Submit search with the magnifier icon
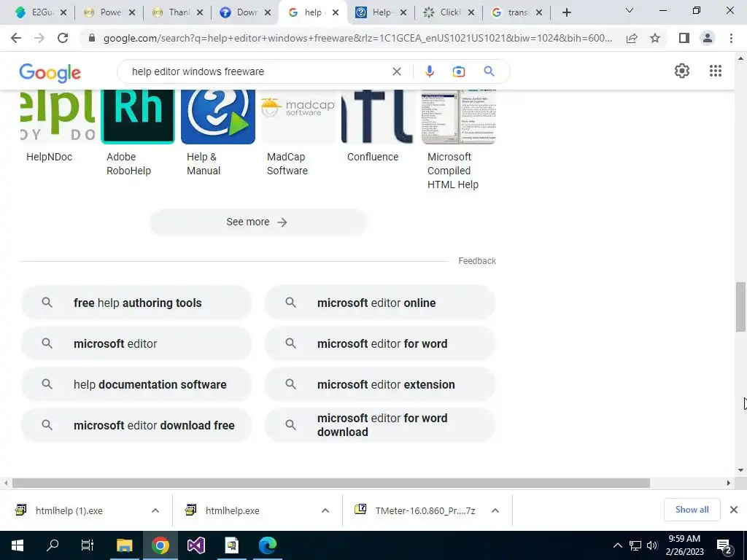Screen dimensions: 747x560 click(489, 71)
